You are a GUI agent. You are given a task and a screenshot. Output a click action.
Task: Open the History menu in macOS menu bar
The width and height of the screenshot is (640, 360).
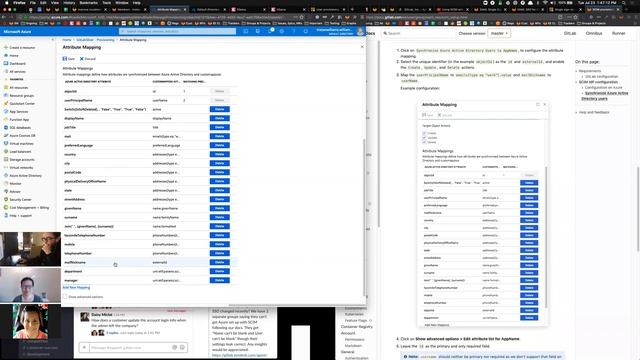point(69,2)
